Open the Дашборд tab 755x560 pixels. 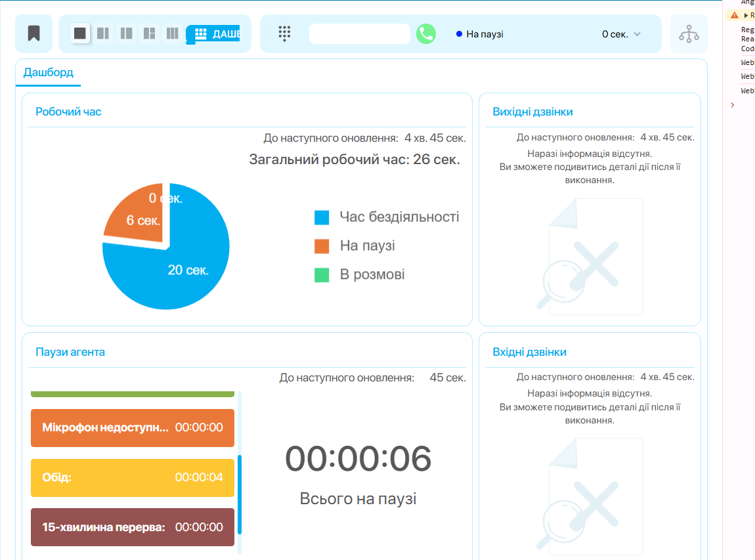[x=48, y=72]
